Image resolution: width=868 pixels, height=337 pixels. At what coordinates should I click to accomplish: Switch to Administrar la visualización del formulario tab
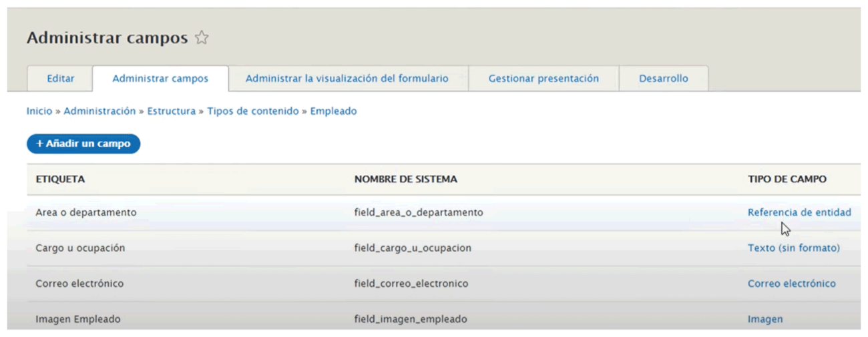(x=347, y=79)
